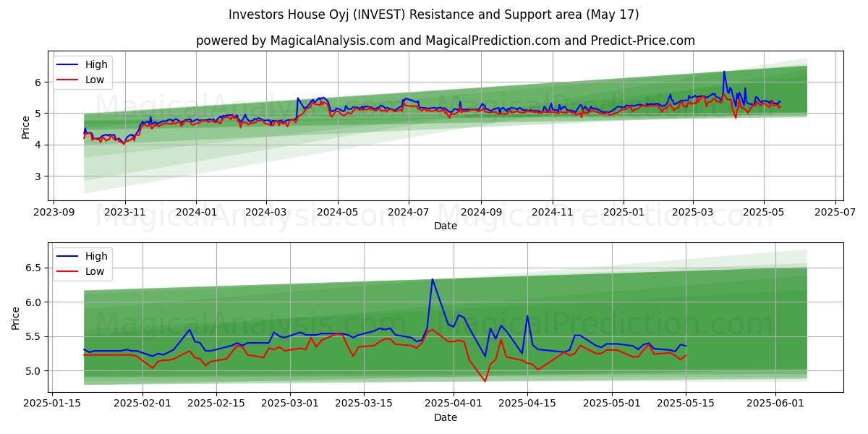The height and width of the screenshot is (434, 868).
Task: Click the '2024-11' x-axis label
Action: tap(553, 213)
